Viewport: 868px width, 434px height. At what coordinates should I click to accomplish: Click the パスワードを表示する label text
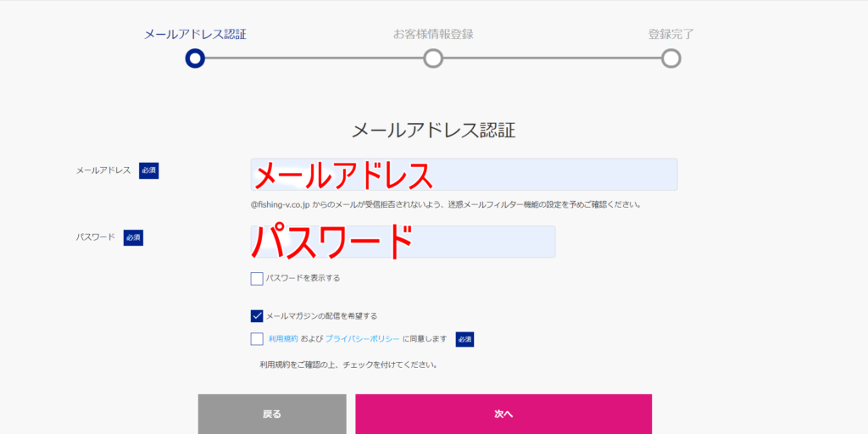tap(303, 278)
